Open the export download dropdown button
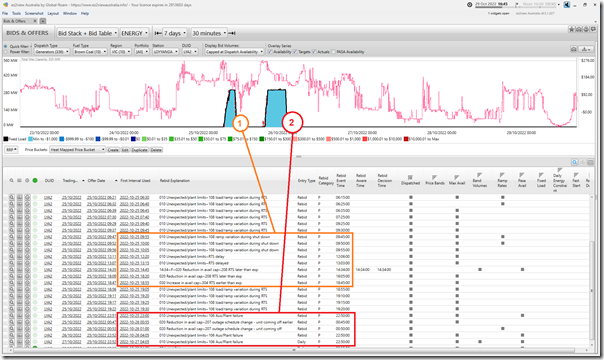 (x=587, y=49)
